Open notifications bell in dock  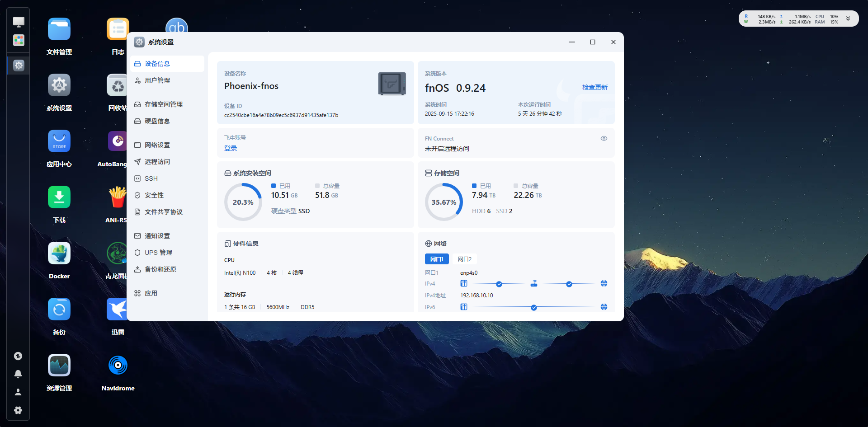(x=18, y=374)
